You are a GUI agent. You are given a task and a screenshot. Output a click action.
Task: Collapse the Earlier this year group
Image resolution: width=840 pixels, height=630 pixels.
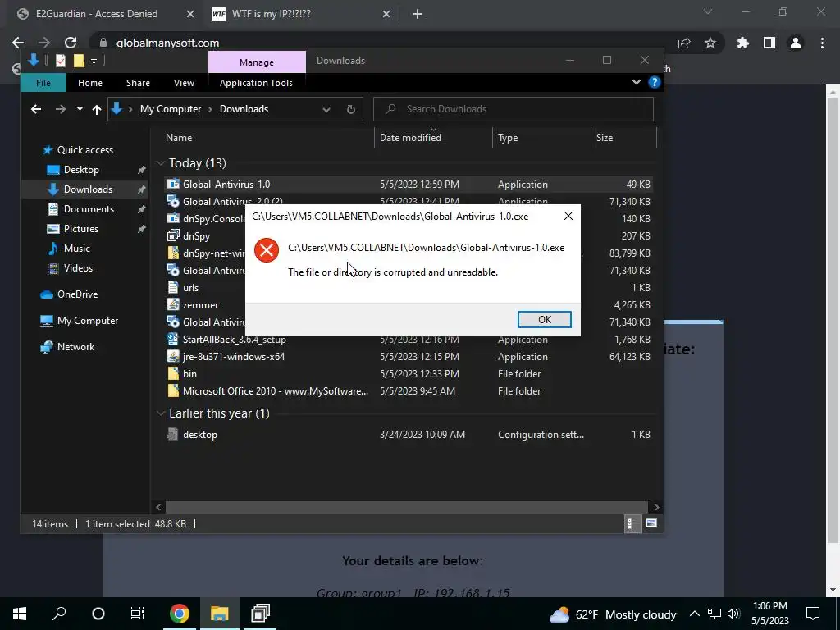(x=160, y=413)
